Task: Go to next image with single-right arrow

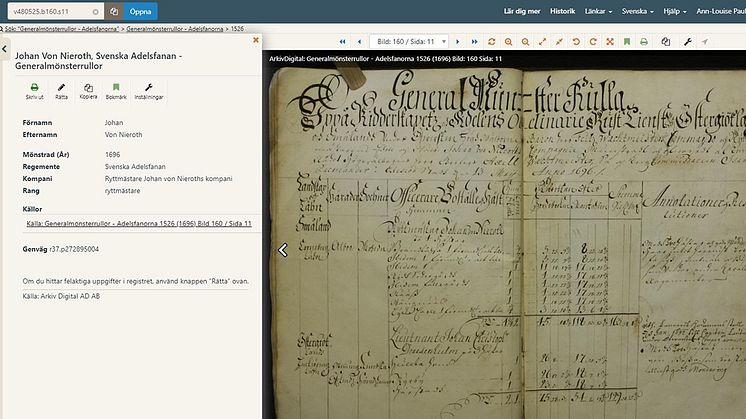Action: point(458,42)
